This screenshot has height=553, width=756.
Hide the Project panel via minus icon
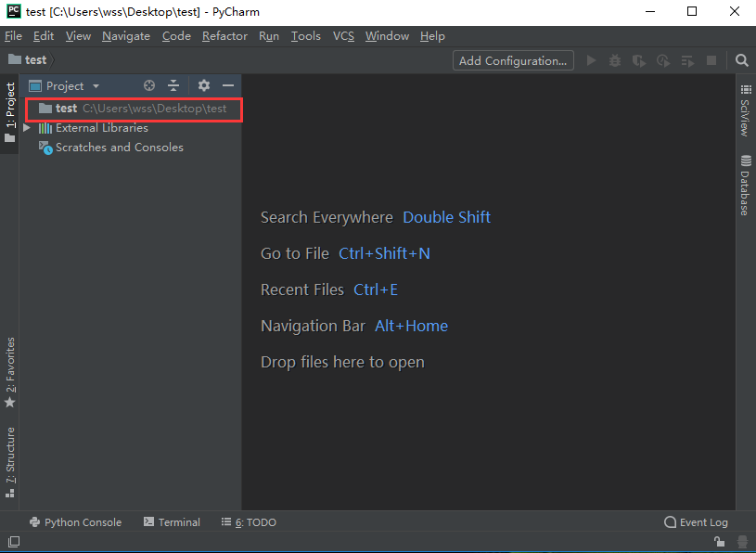click(x=228, y=85)
